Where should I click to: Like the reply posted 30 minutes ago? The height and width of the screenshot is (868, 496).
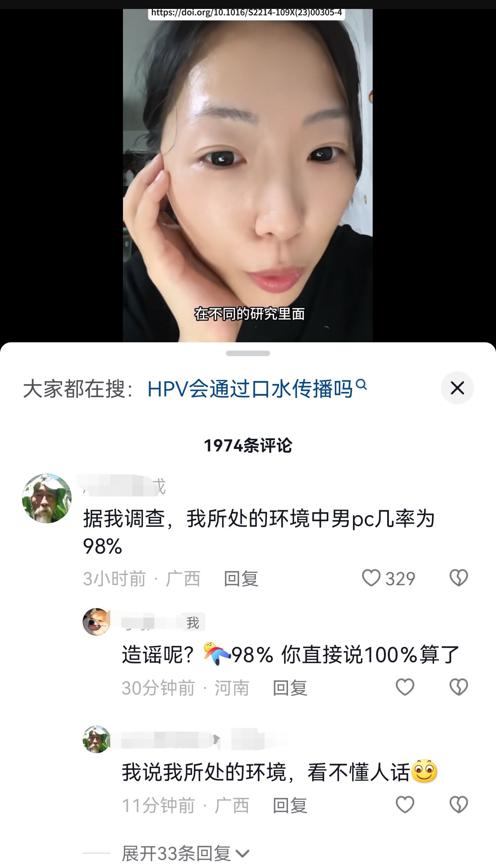[405, 687]
